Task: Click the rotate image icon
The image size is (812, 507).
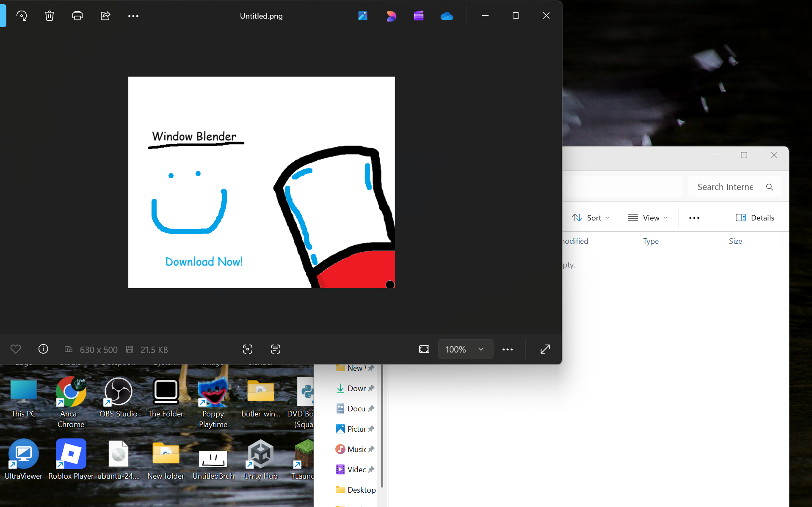Action: (x=22, y=16)
